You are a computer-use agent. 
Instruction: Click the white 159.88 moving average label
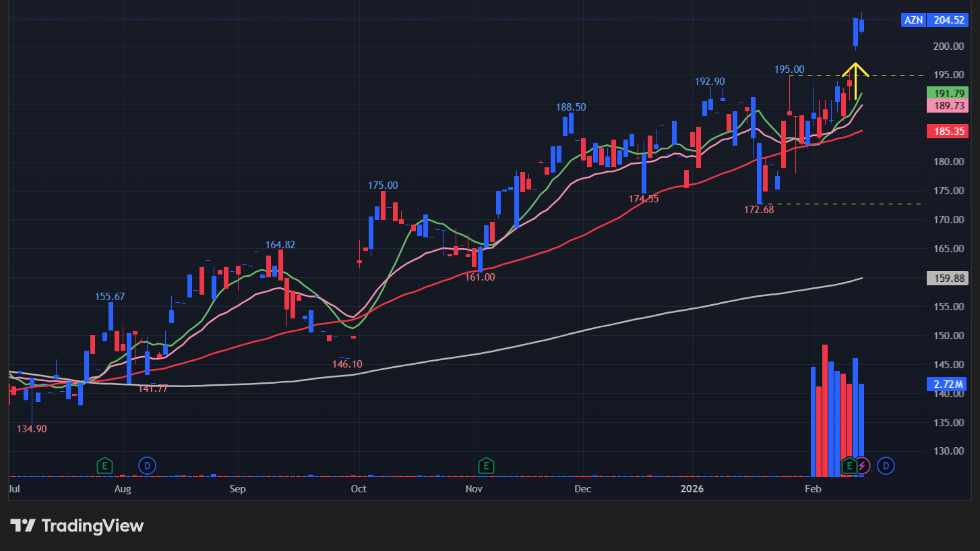[x=947, y=278]
